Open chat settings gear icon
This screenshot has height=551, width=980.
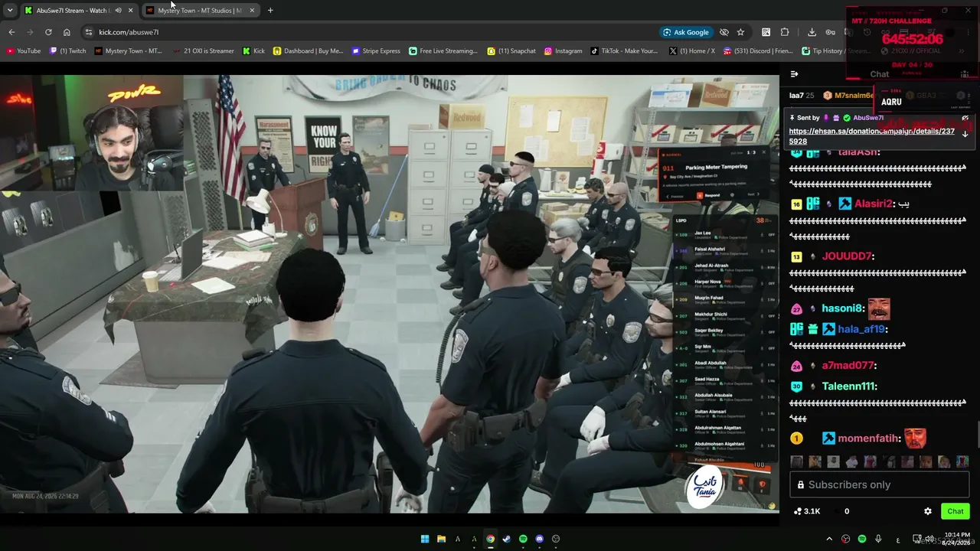pyautogui.click(x=928, y=511)
